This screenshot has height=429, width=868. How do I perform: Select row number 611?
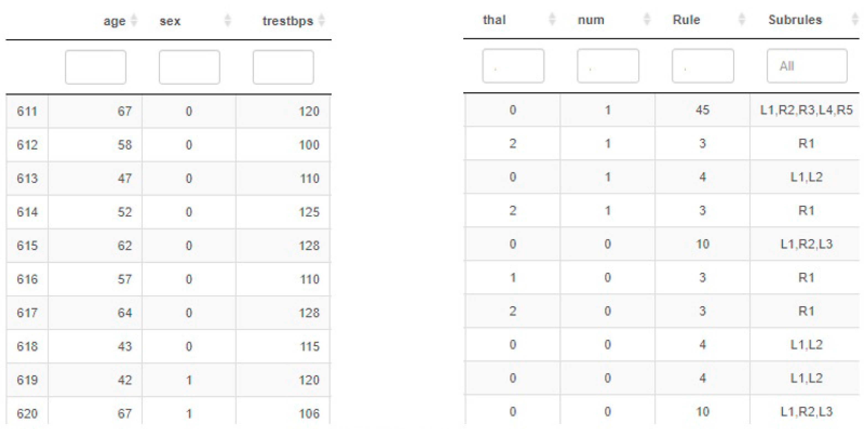point(27,111)
